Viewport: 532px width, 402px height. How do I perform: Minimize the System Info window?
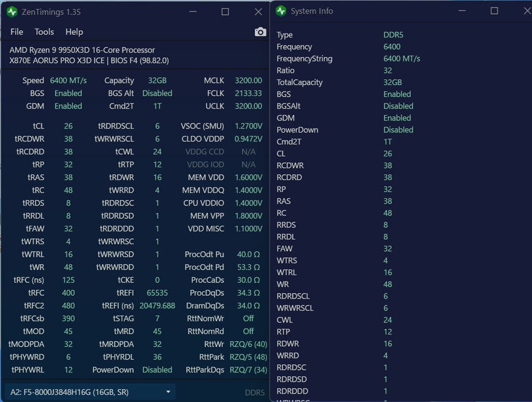click(x=462, y=11)
